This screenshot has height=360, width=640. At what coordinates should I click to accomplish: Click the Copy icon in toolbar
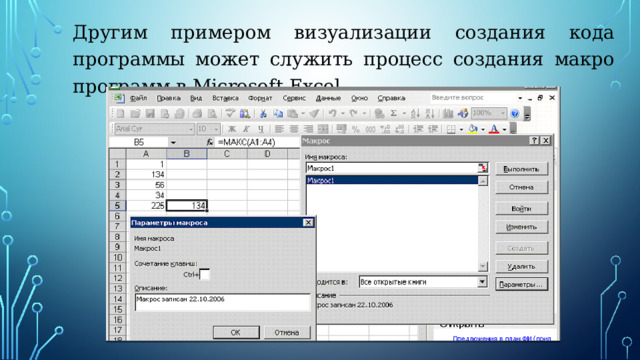click(278, 113)
